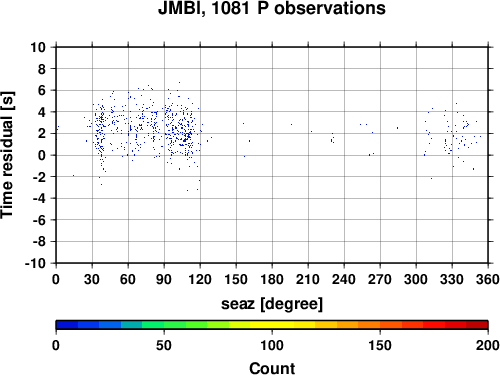Click the x-axis tick label '330'

[452, 279]
